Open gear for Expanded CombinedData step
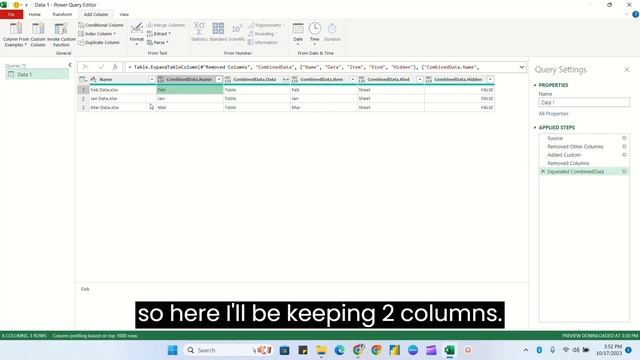Viewport: 640px width, 360px height. coord(624,171)
